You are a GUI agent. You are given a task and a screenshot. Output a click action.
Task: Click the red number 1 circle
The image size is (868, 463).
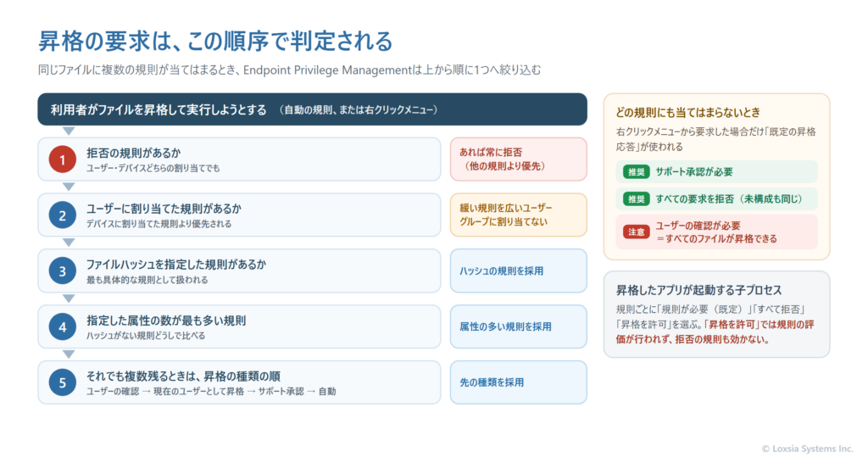tap(63, 159)
